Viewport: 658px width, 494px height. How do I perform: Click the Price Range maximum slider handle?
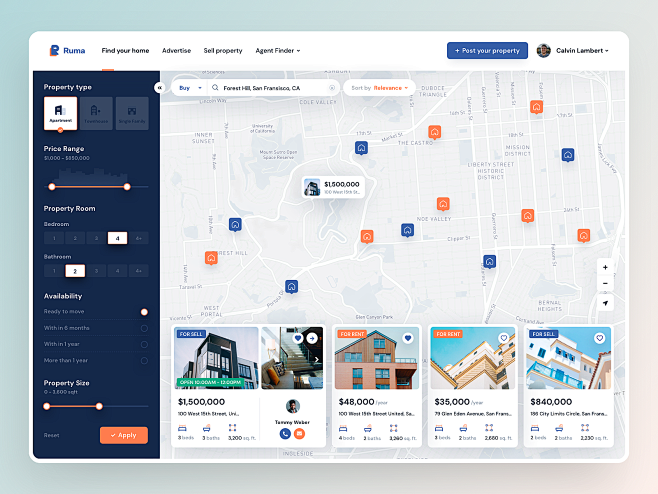127,187
